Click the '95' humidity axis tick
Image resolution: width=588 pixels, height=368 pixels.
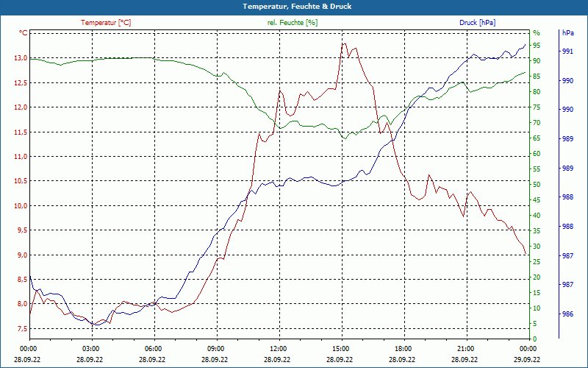537,46
